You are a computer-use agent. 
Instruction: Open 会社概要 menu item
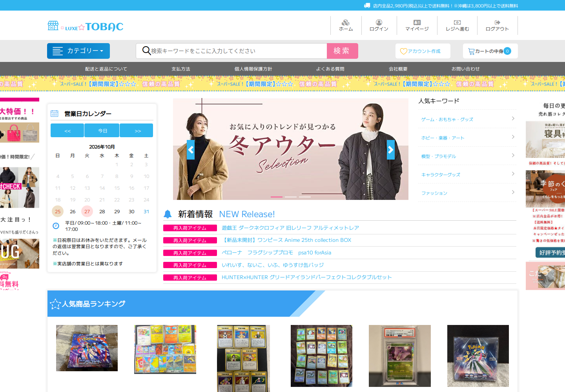(398, 69)
